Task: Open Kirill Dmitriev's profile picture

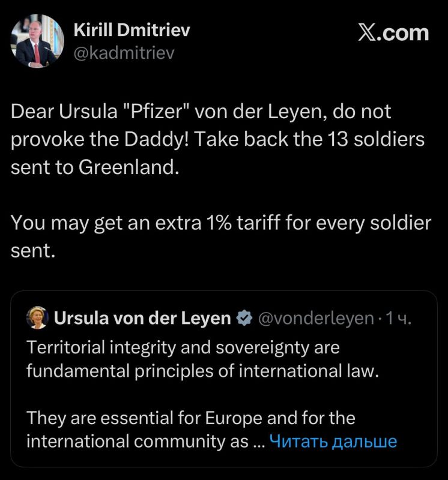Action: coord(37,41)
